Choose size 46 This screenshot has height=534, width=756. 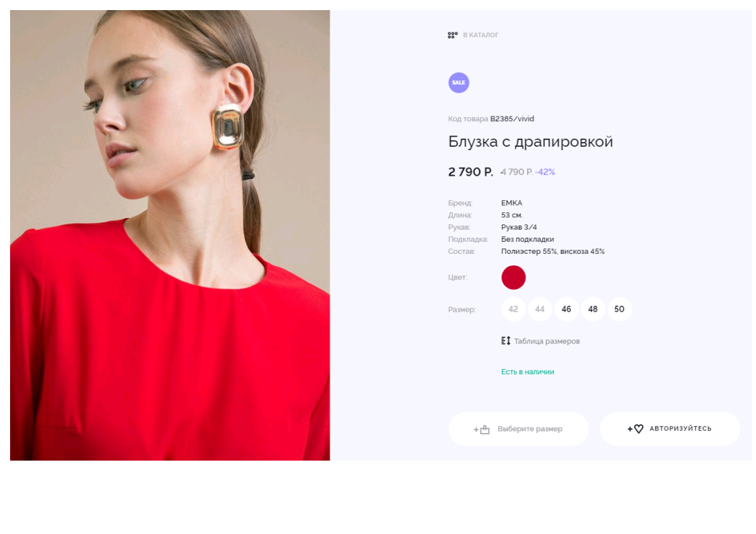point(566,309)
